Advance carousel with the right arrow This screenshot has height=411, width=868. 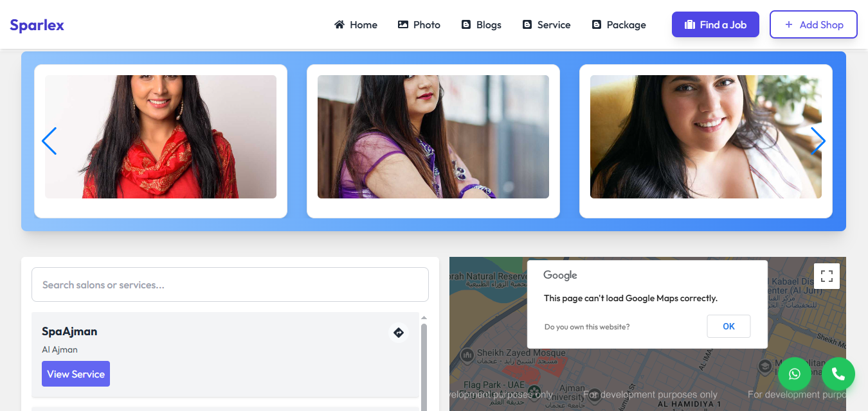tap(818, 141)
